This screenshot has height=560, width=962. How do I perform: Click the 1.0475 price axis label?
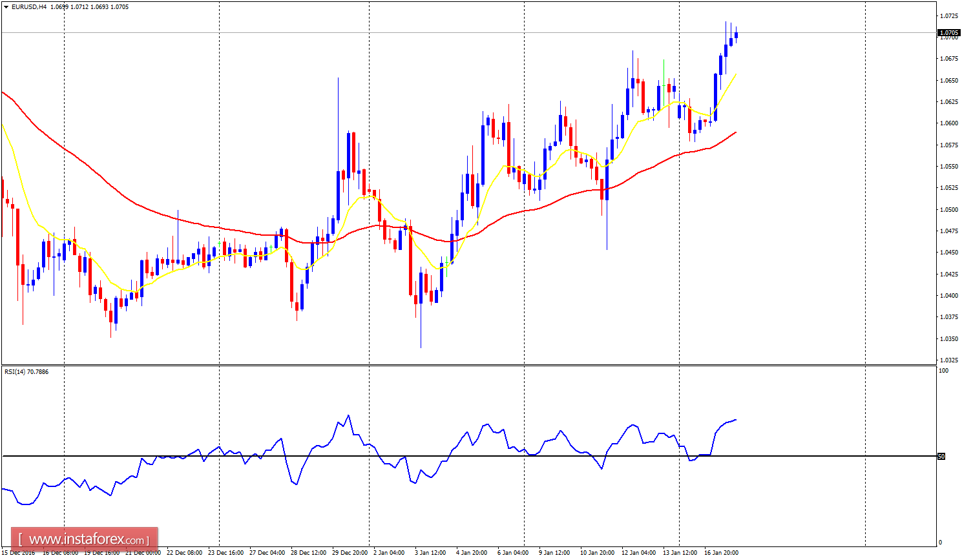pyautogui.click(x=948, y=231)
